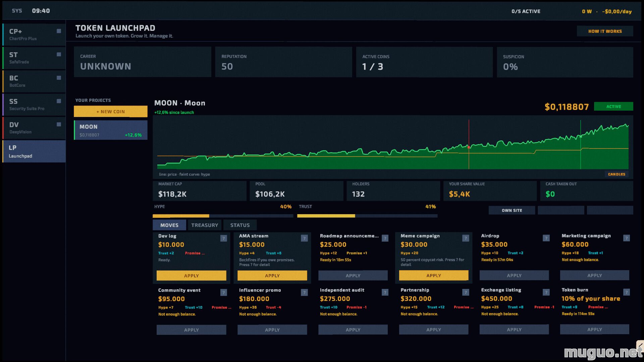Apply the Meme campaign move

[x=434, y=276]
